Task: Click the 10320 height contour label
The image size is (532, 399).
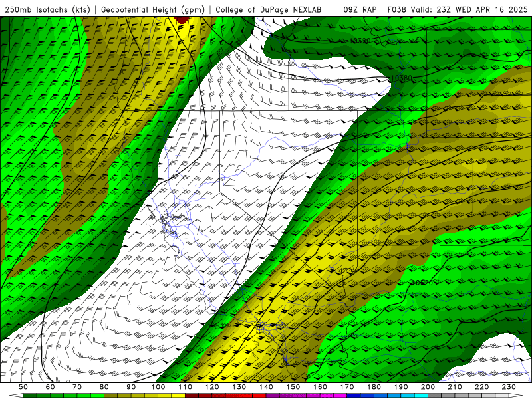Action: point(360,41)
